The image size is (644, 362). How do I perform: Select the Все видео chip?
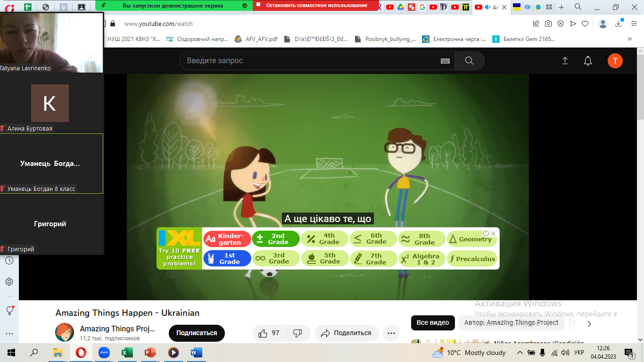(x=433, y=323)
